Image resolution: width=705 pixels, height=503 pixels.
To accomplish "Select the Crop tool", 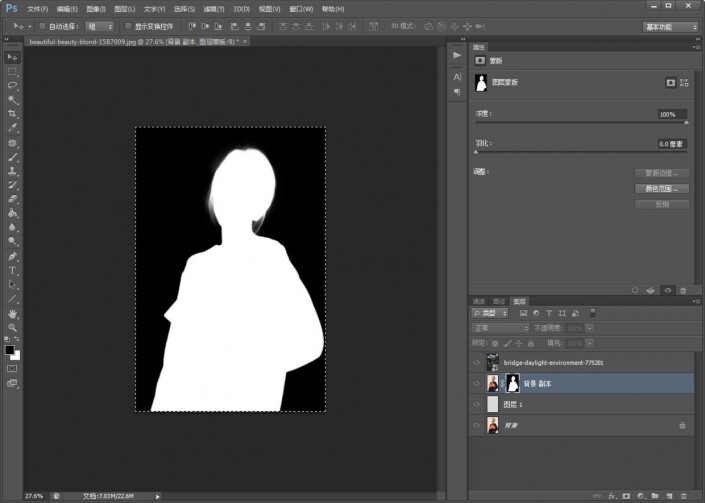I will (13, 114).
